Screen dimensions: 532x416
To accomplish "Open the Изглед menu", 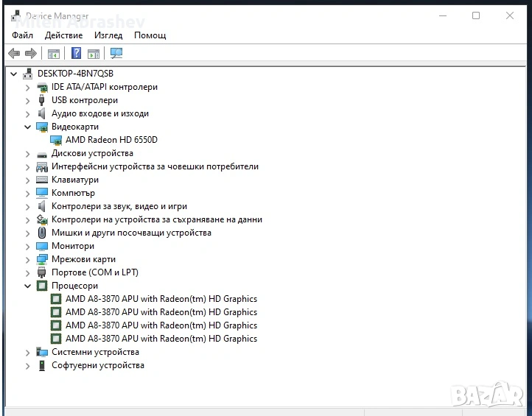I will point(108,35).
